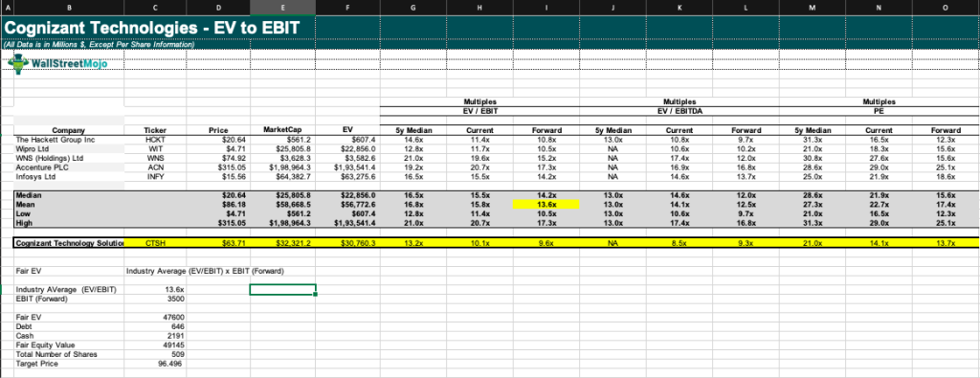Screen dimensions: 980x378
Task: Select yellow highlighted '13.6x' Mean forward cell
Action: (x=546, y=204)
